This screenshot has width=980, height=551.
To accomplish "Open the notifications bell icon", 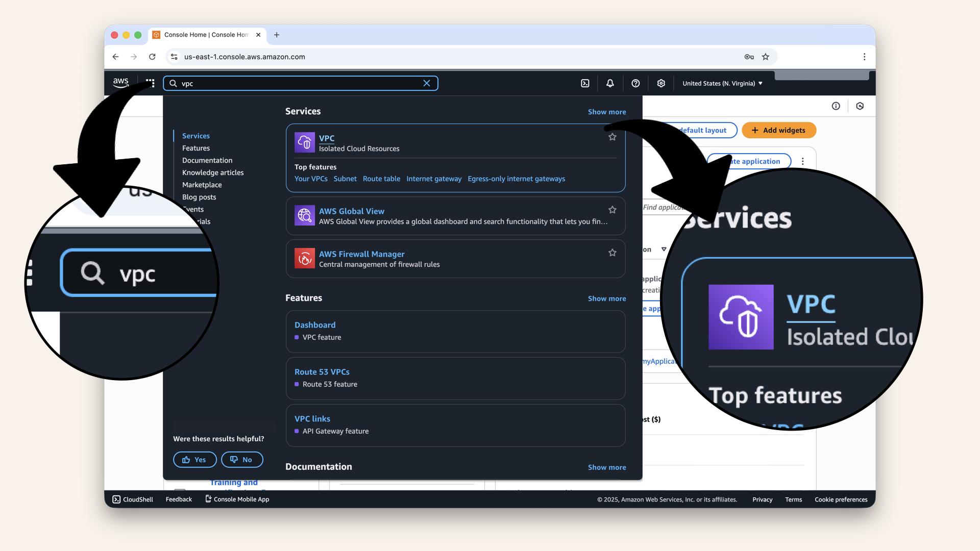I will click(x=610, y=83).
